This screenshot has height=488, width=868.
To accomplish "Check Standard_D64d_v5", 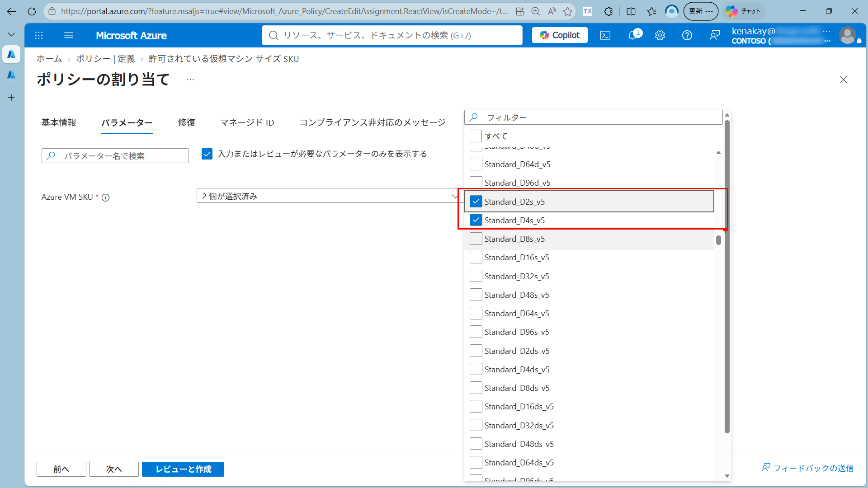I will coord(476,164).
